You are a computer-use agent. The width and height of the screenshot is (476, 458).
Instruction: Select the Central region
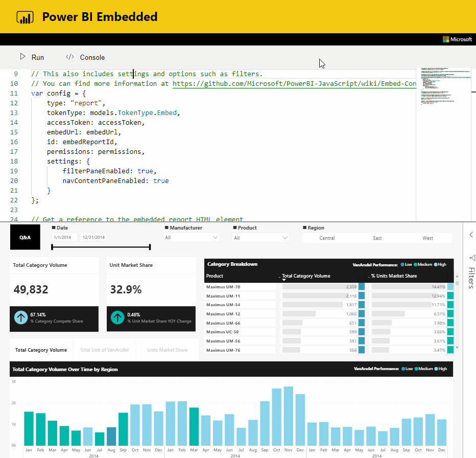327,238
